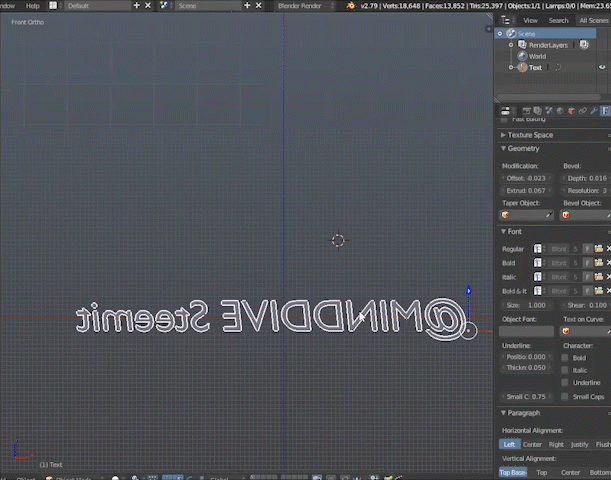Enable the Underline character checkbox
Viewport: 611px width, 480px height.
tap(565, 383)
